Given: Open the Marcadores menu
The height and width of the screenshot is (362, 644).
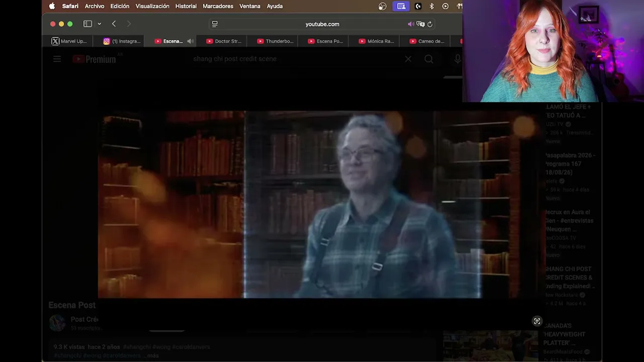Looking at the screenshot, I should [x=218, y=6].
